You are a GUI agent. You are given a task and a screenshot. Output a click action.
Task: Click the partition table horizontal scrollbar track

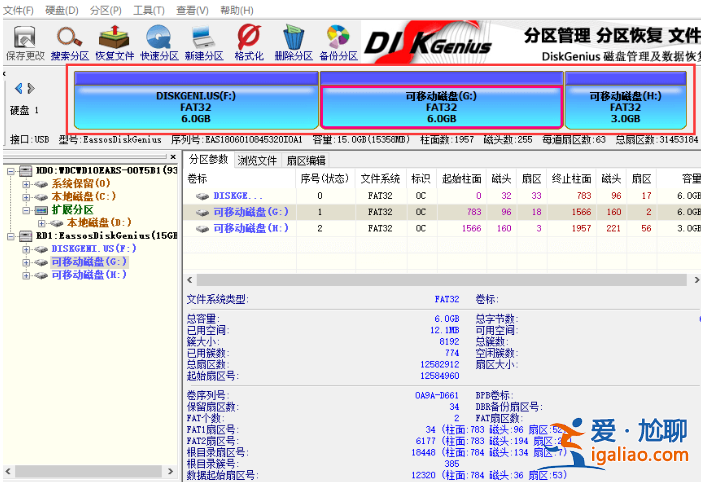(x=442, y=280)
